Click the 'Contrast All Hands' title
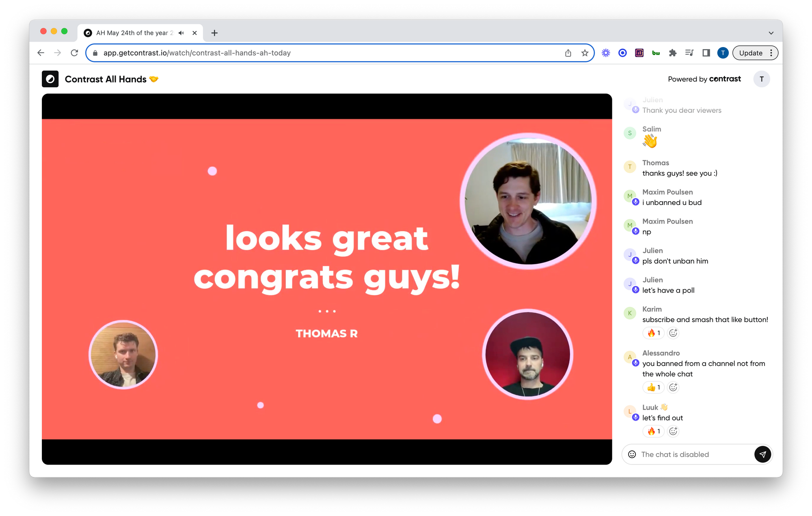Image resolution: width=812 pixels, height=516 pixels. point(112,79)
